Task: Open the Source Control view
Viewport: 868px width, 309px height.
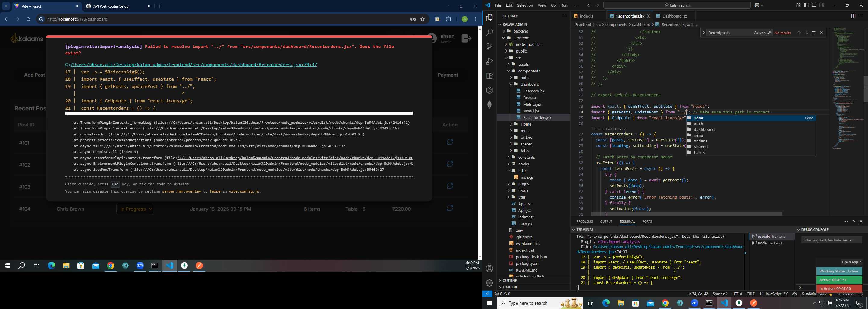Action: (489, 47)
